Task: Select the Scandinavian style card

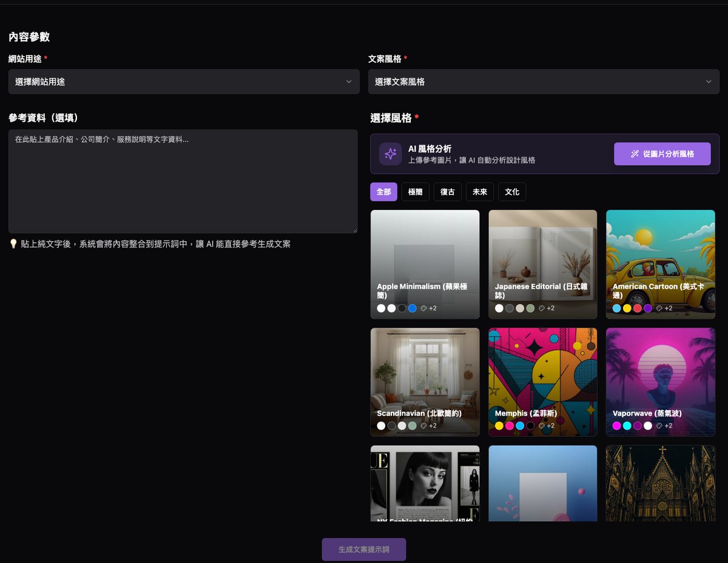Action: click(x=425, y=382)
